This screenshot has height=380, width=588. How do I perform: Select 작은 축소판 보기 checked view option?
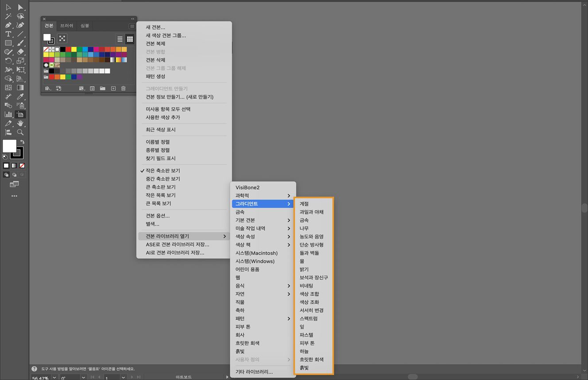184,171
